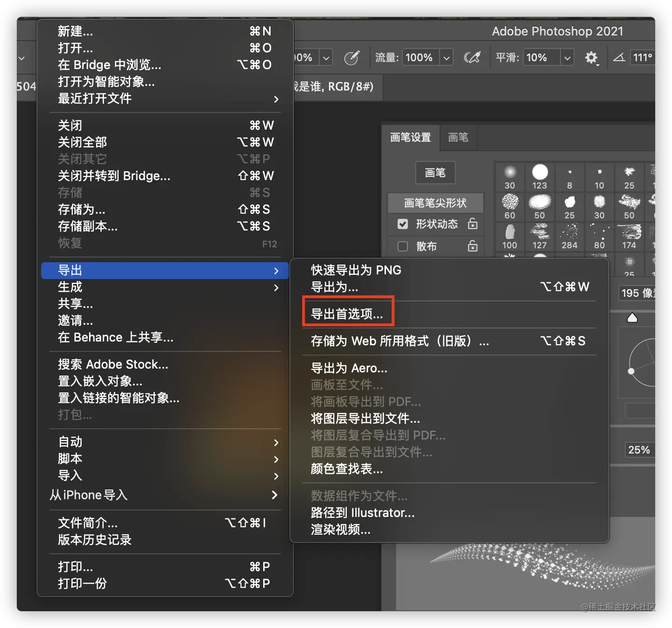
Task: Select the size 60 brush preset
Action: pos(510,207)
